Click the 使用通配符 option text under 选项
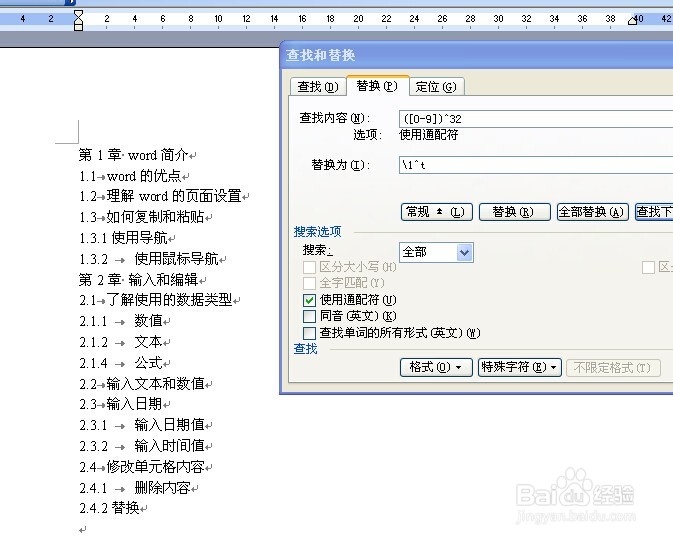673x540 pixels. pyautogui.click(x=428, y=135)
